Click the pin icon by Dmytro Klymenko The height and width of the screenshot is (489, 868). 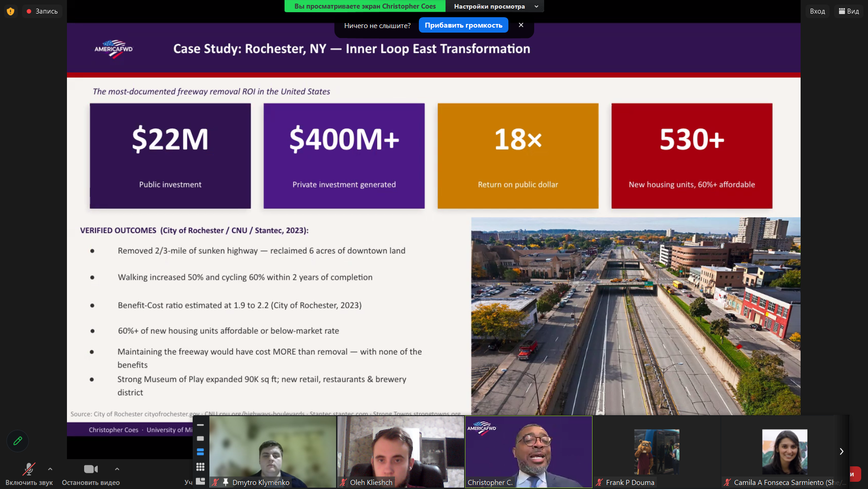point(226,482)
